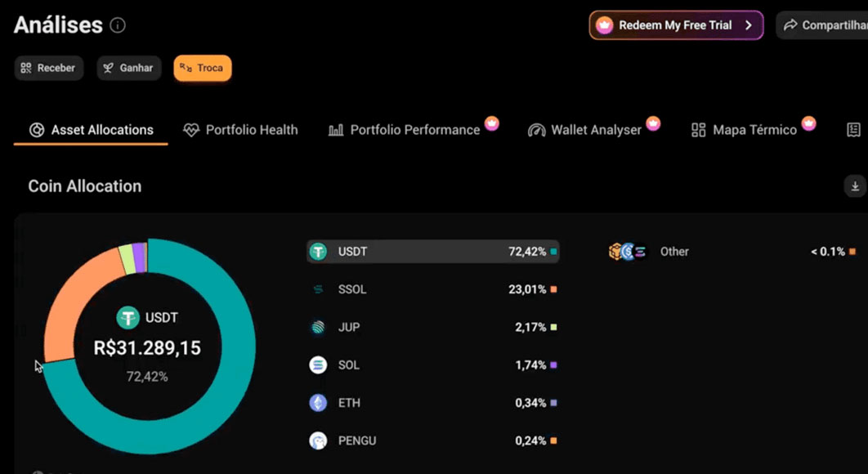
Task: Redeem My Free Trial
Action: click(675, 25)
